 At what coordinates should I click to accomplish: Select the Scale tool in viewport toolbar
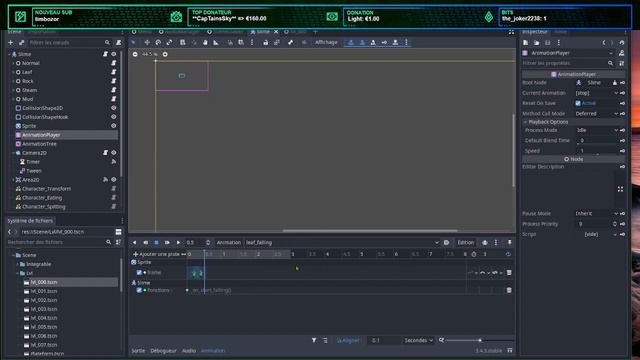click(169, 42)
